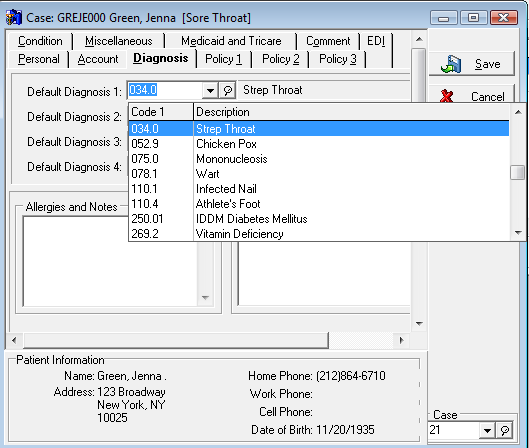
Task: Click the Description column header
Action: pos(351,112)
